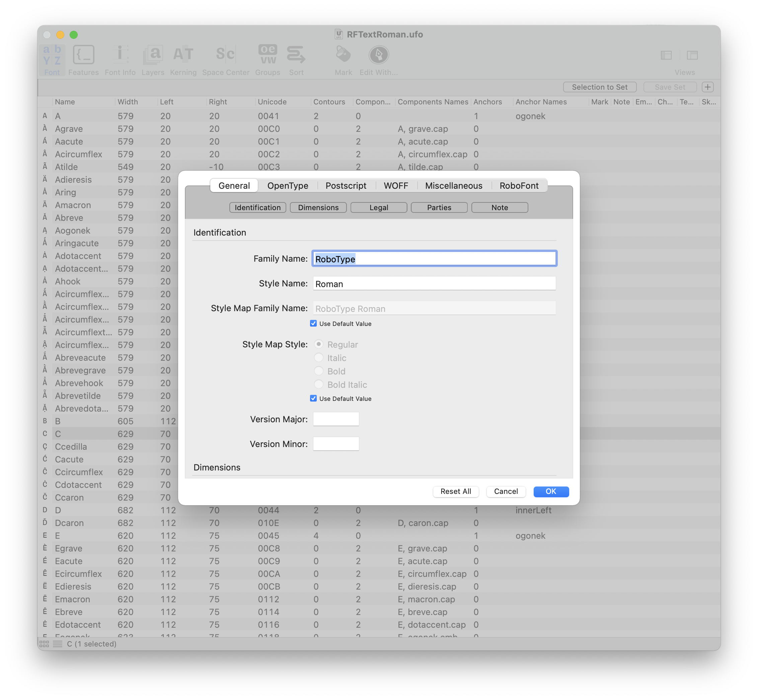This screenshot has width=758, height=700.
Task: Click the Save Set button
Action: click(670, 87)
